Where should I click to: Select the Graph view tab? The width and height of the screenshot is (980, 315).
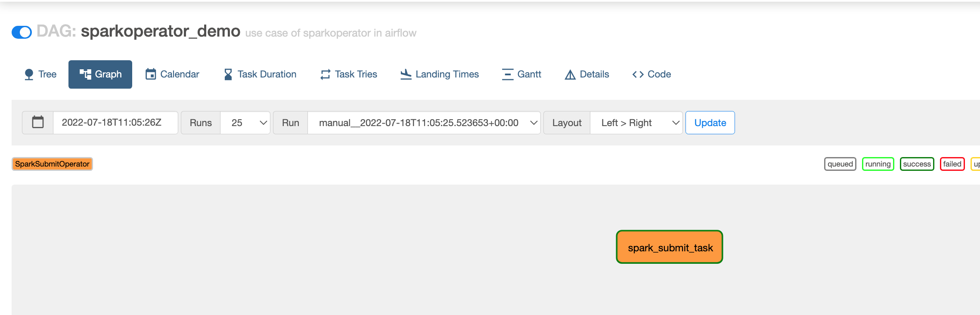pyautogui.click(x=100, y=74)
